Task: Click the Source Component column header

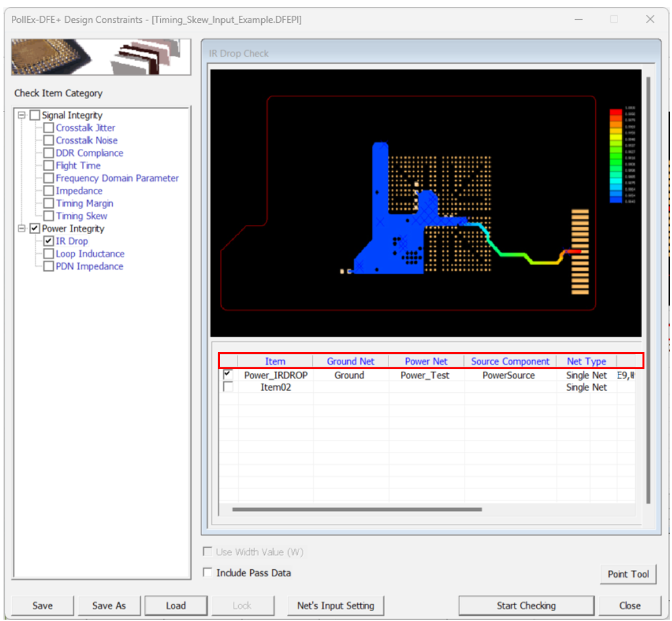Action: (510, 361)
